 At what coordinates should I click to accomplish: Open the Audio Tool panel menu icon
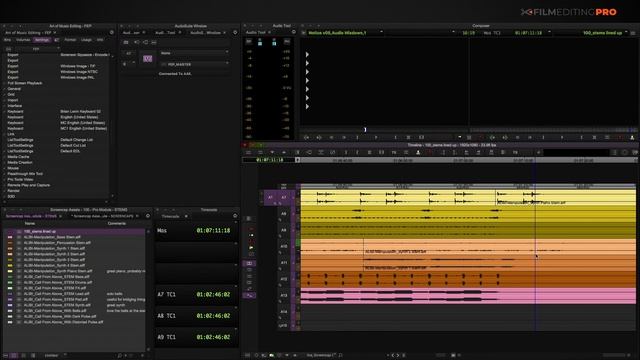click(293, 32)
